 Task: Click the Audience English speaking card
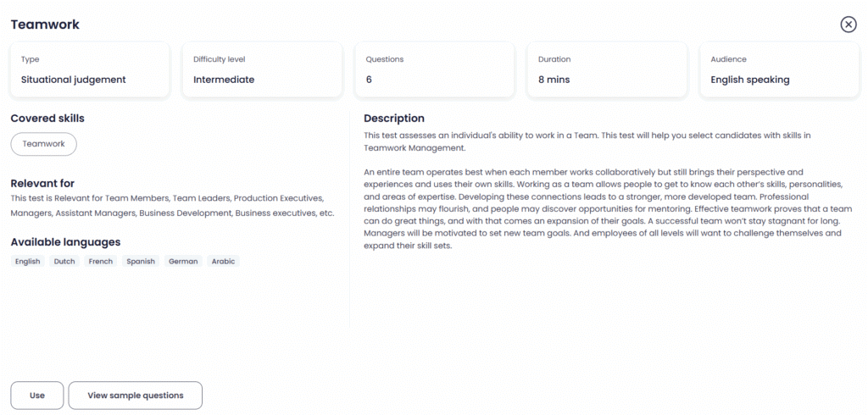click(780, 69)
